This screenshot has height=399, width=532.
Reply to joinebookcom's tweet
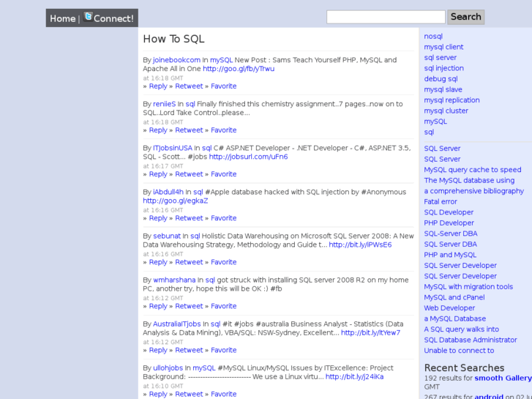[x=158, y=86]
